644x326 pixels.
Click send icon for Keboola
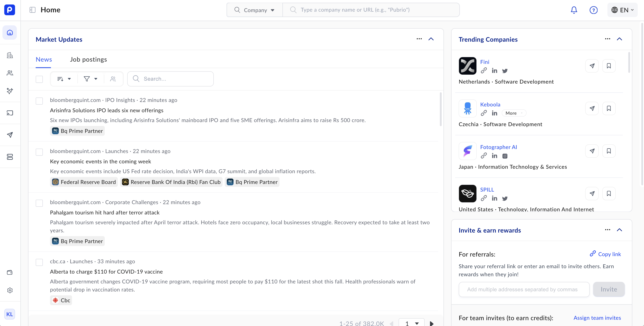tap(592, 108)
